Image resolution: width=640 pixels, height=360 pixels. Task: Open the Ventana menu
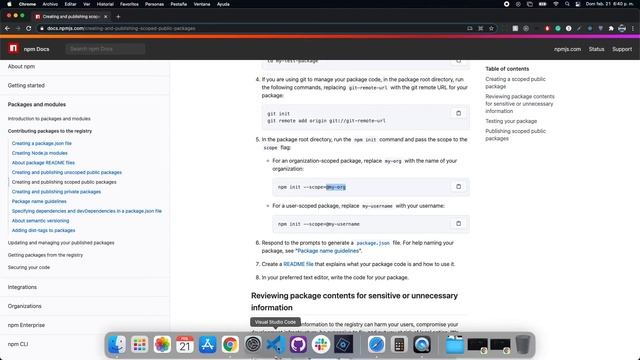coord(202,4)
